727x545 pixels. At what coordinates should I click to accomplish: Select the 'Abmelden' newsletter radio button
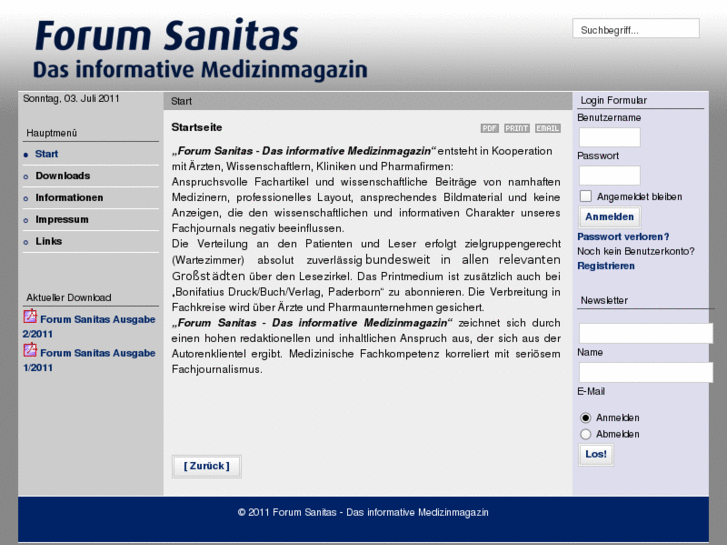(586, 434)
